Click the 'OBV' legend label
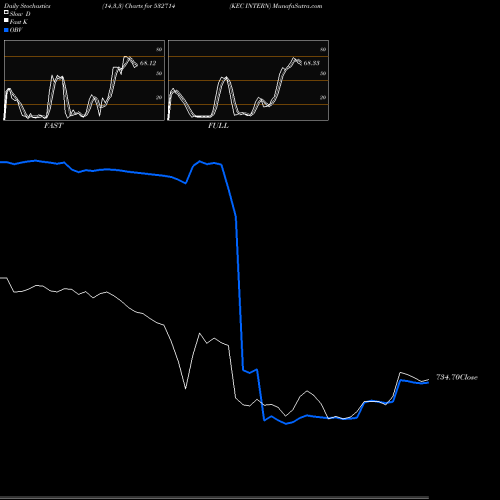 16,30
